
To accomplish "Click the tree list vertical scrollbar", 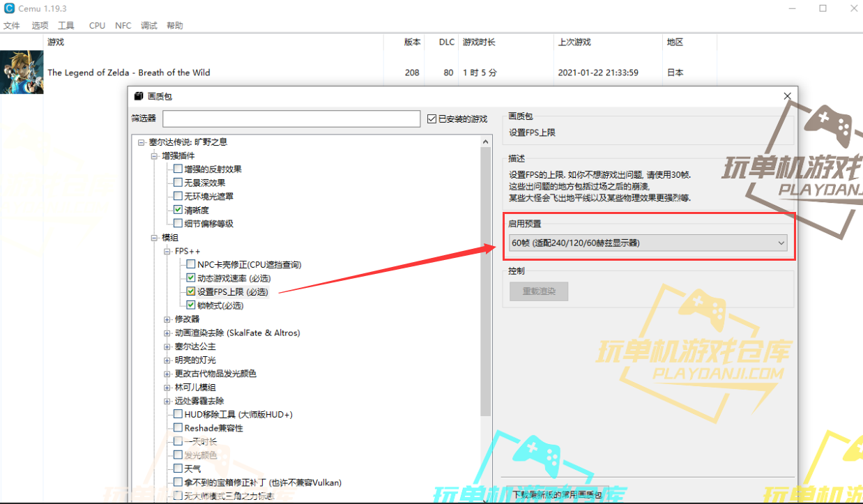I will pos(486,279).
